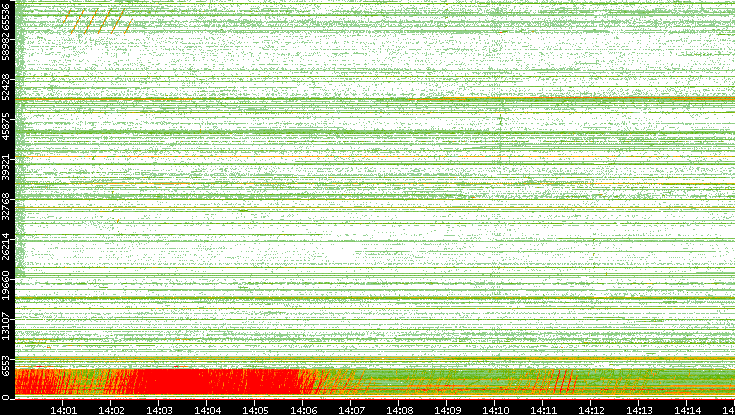The image size is (735, 415).
Task: Select the 13107 vertical axis label
Action: click(6, 326)
